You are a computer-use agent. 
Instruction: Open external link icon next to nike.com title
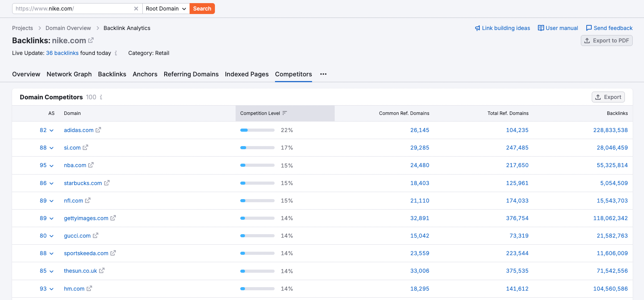(91, 40)
